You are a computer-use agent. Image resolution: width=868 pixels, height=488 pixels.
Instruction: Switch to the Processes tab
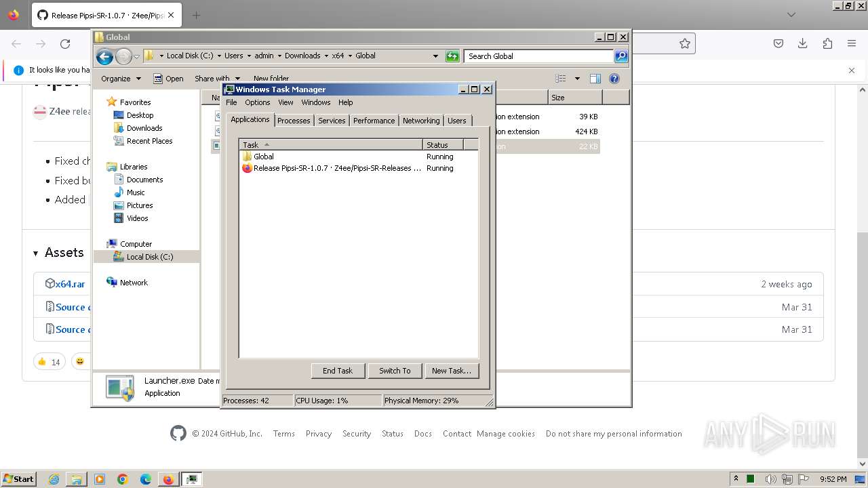(294, 121)
